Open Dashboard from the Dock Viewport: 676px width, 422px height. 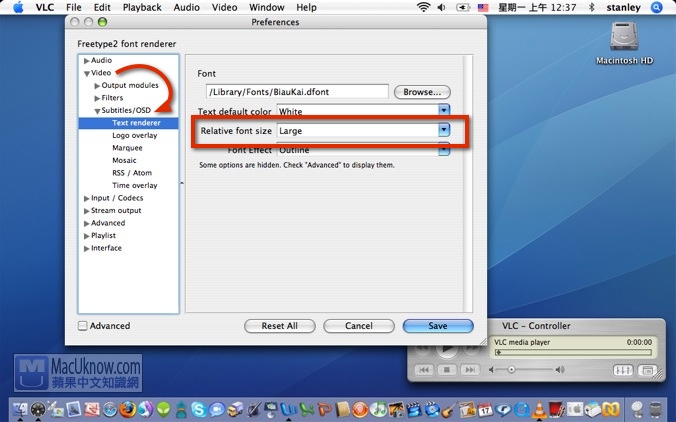38,409
